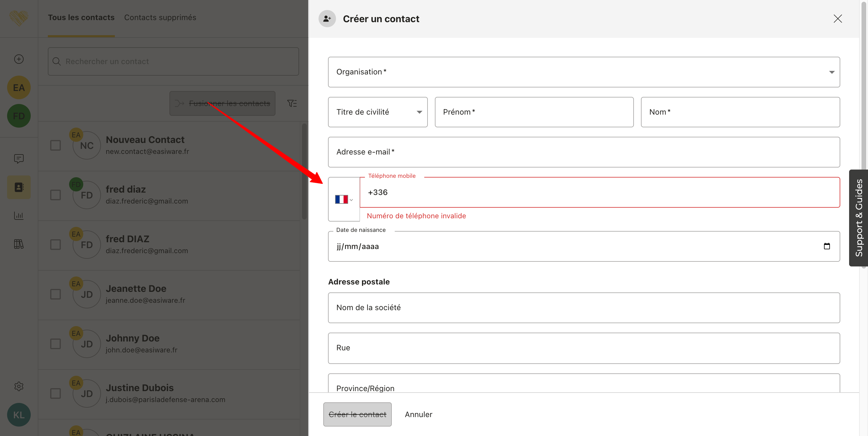Viewport: 868px width, 436px height.
Task: Click the plus circle icon in sidebar
Action: click(19, 59)
